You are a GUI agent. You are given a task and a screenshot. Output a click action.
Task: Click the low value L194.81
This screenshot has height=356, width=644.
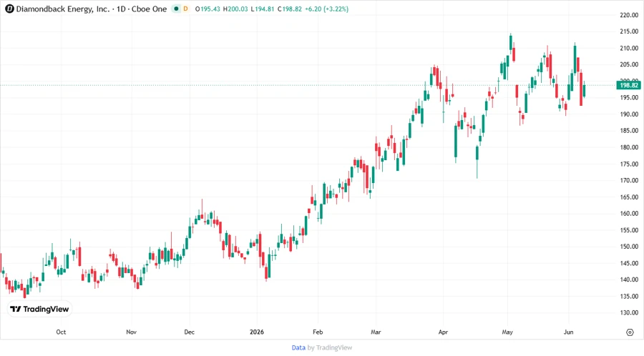[262, 9]
